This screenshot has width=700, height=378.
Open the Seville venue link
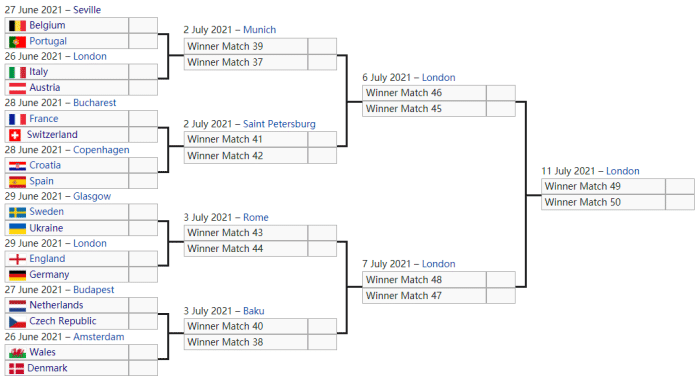tap(87, 10)
